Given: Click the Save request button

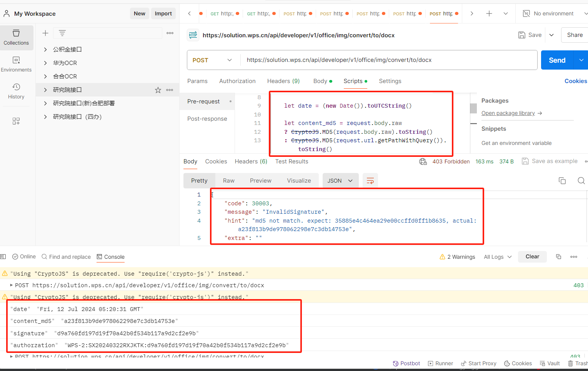Looking at the screenshot, I should pos(530,35).
